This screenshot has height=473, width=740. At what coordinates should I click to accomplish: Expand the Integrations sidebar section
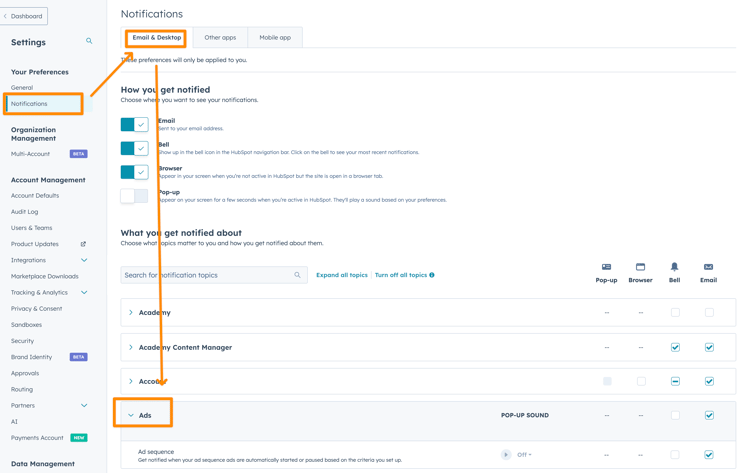pyautogui.click(x=84, y=260)
